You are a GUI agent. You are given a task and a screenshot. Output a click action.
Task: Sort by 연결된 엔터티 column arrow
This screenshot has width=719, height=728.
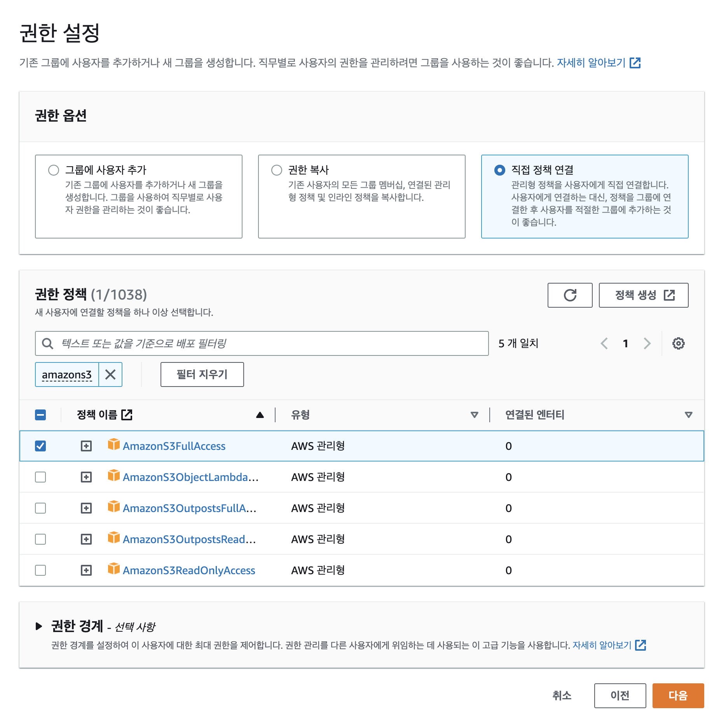(688, 415)
